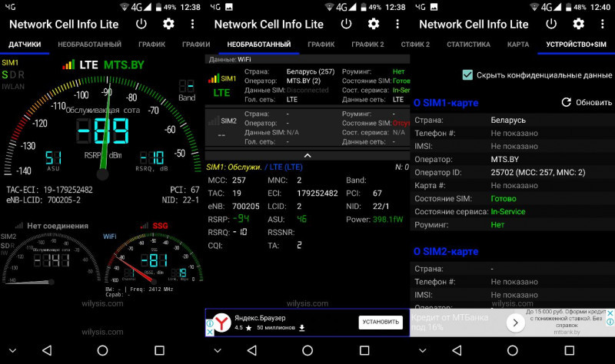Hide nav bar with down chevron, right screen
615x364 pixels.
[422, 351]
